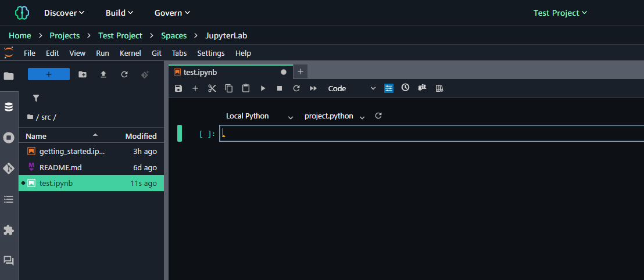Cut the selected cell with scissors icon
This screenshot has width=644, height=280.
(x=212, y=88)
